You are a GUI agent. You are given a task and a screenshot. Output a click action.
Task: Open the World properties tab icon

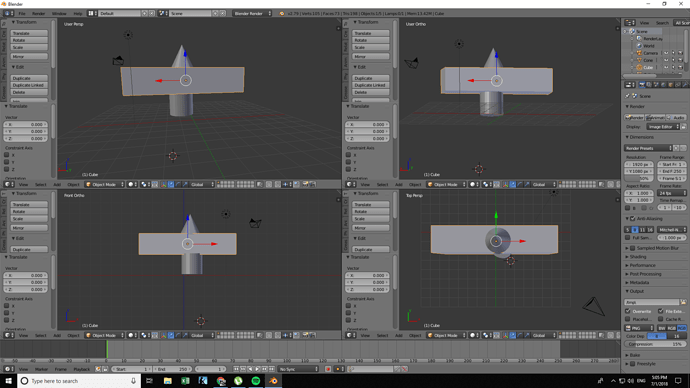pos(663,85)
